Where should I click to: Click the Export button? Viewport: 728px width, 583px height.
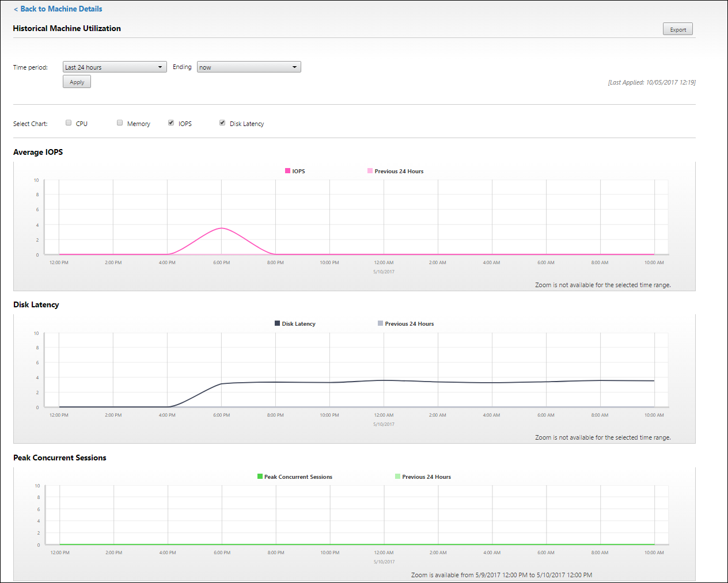pos(677,29)
